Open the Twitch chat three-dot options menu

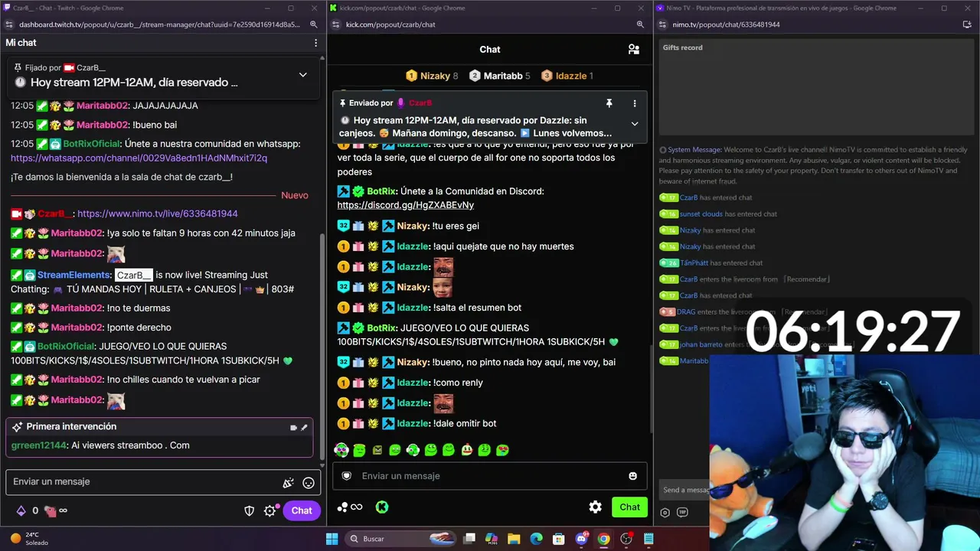click(x=315, y=43)
